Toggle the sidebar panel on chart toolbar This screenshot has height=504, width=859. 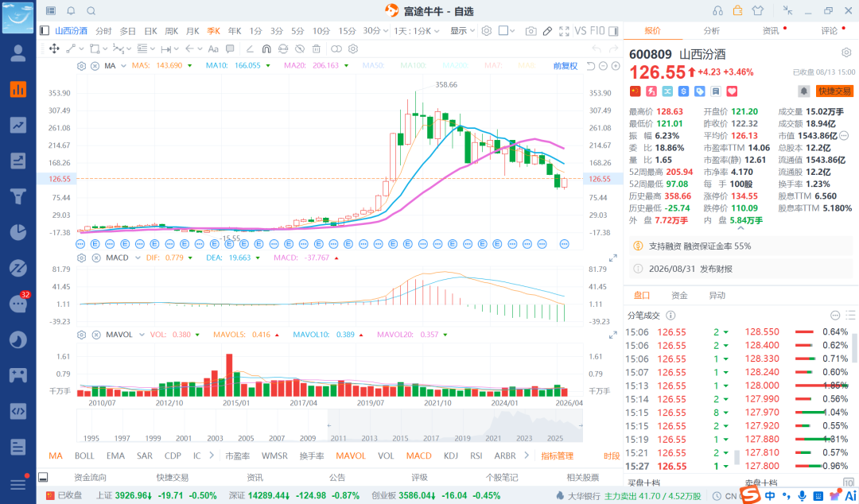(613, 31)
